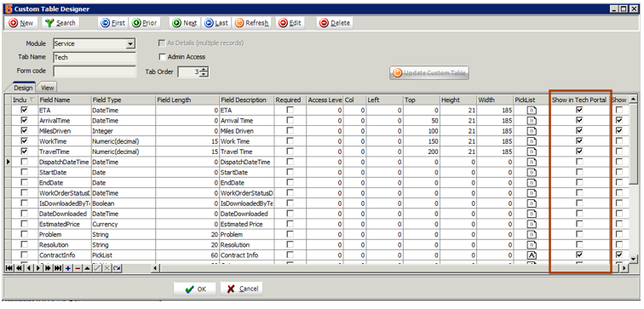Toggle Admin Access checkbox
644x309 pixels.
tap(162, 57)
